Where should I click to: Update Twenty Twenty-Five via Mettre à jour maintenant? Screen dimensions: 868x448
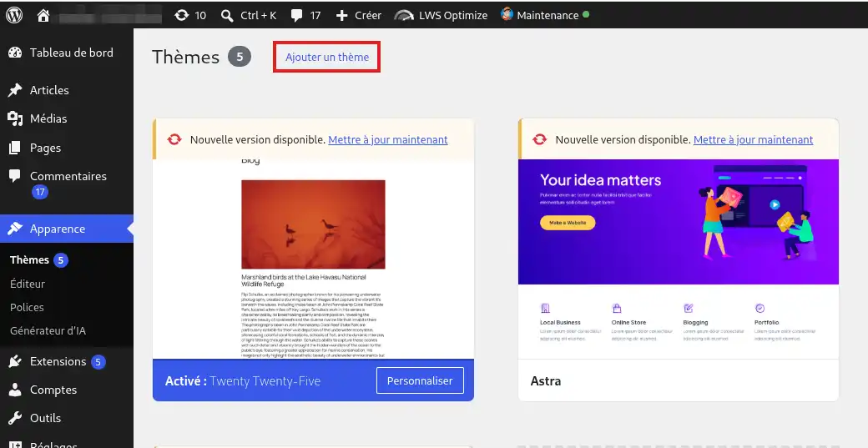[x=388, y=139]
